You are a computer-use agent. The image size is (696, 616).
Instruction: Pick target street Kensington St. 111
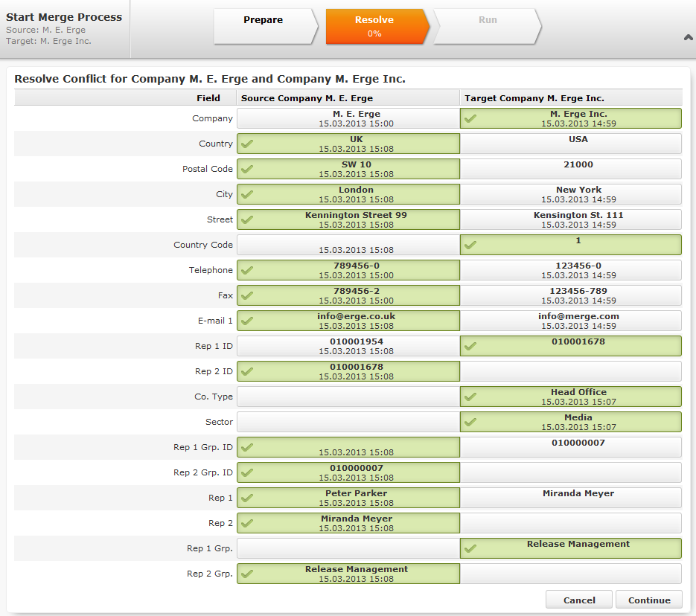pyautogui.click(x=570, y=219)
